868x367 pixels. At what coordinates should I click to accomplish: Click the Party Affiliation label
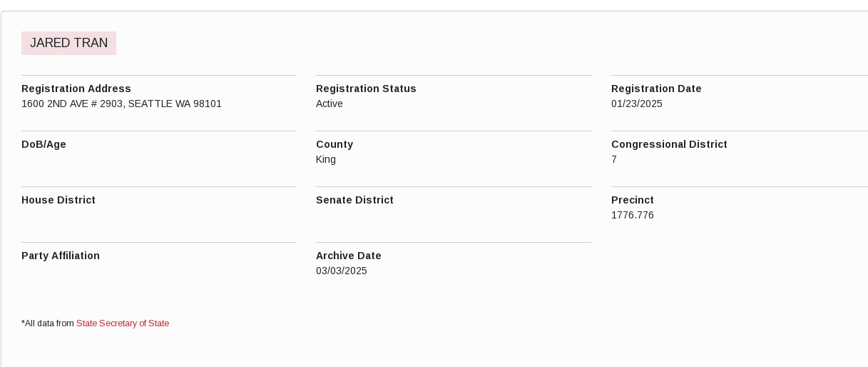(x=61, y=256)
